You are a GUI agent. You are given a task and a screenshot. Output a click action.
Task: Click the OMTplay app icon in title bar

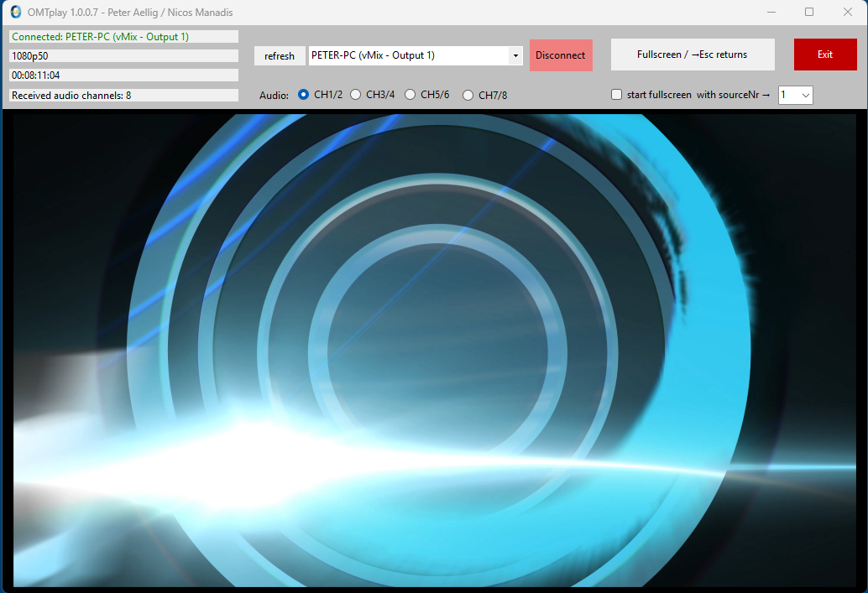pos(15,12)
